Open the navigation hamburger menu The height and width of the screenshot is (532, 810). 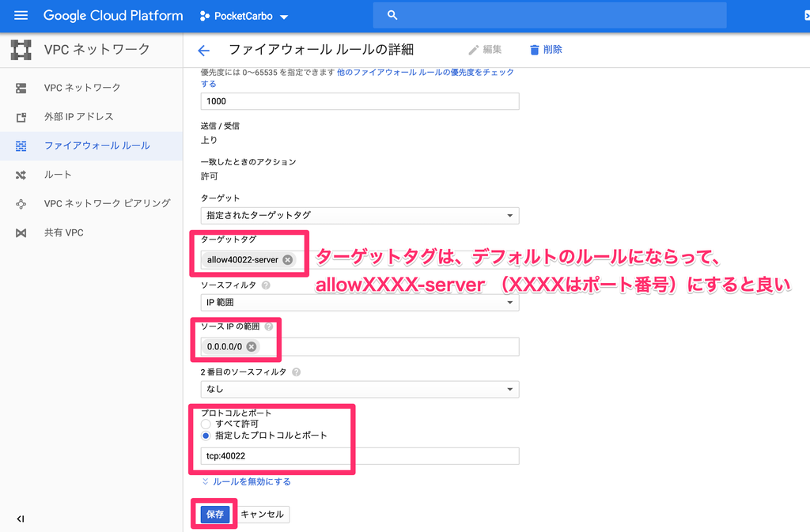21,15
